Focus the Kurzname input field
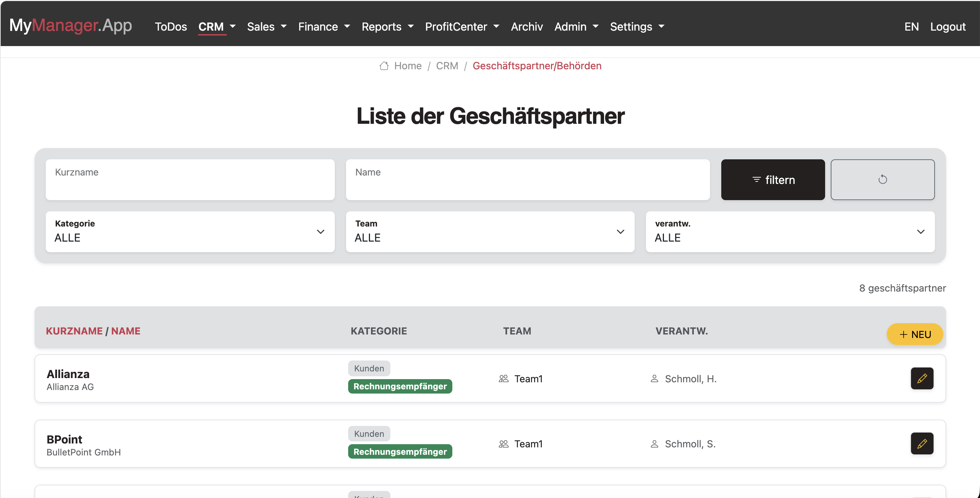 [x=190, y=179]
